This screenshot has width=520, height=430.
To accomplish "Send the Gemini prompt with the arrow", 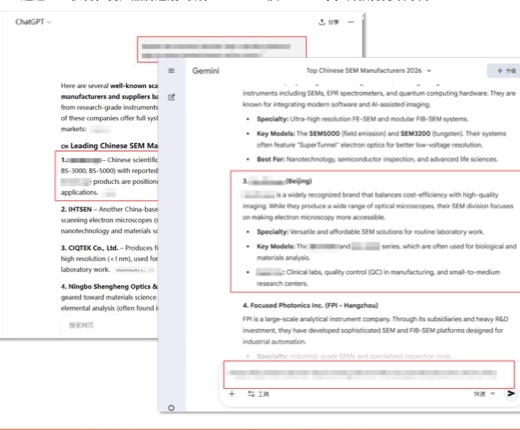I will click(x=511, y=394).
